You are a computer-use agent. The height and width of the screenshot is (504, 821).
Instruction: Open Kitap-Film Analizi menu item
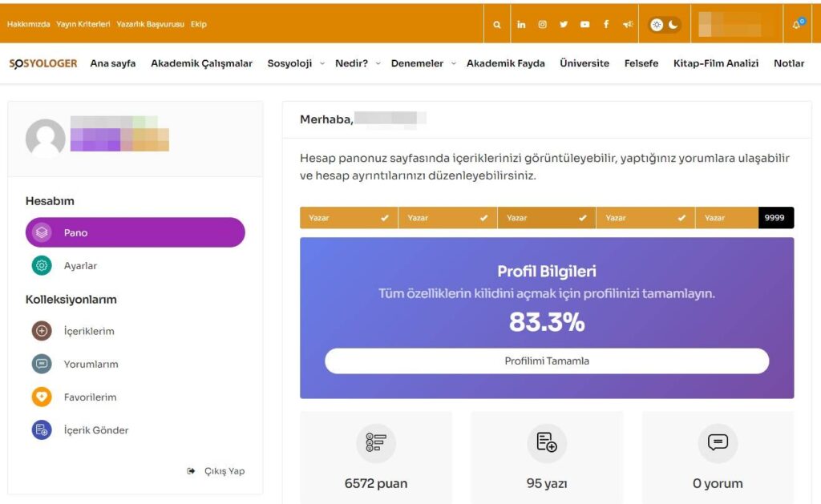pos(716,63)
